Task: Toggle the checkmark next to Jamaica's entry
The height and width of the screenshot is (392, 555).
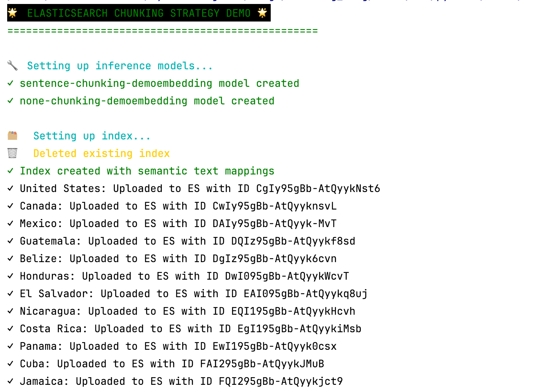Action: pyautogui.click(x=10, y=381)
